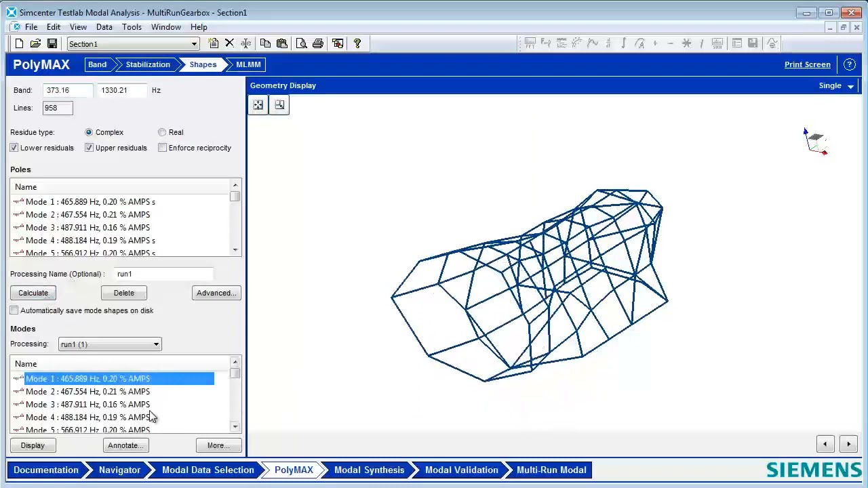The width and height of the screenshot is (868, 488).
Task: Enable automatically save mode shapes on disk
Action: [14, 310]
